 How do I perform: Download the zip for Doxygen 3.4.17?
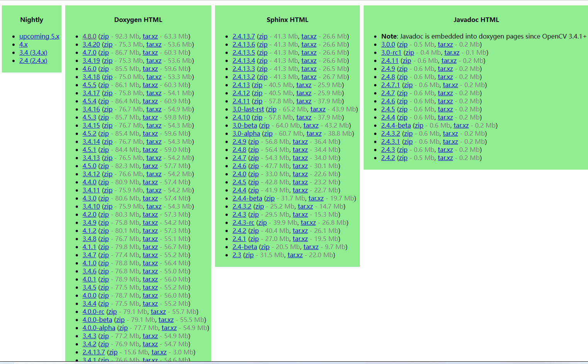(108, 93)
